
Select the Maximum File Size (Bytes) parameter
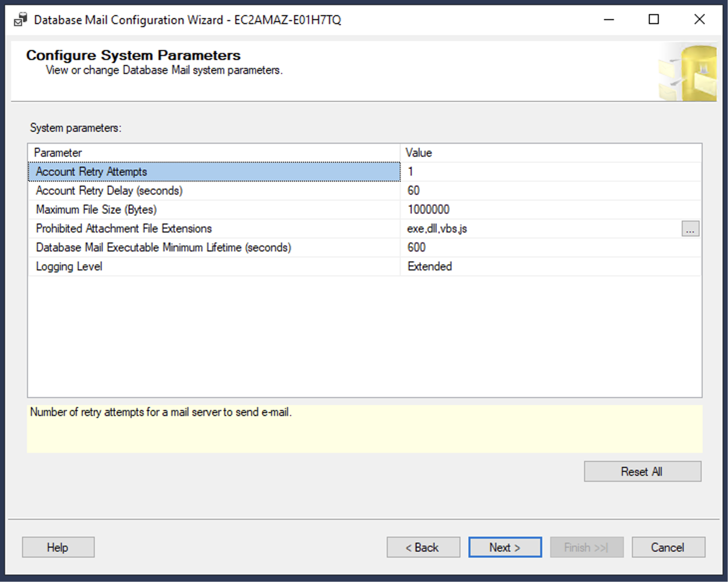click(214, 210)
